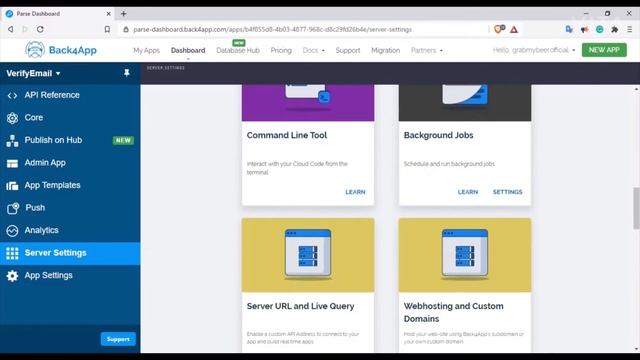Reload the page
Viewport: 640px width, 360px height.
click(x=40, y=29)
